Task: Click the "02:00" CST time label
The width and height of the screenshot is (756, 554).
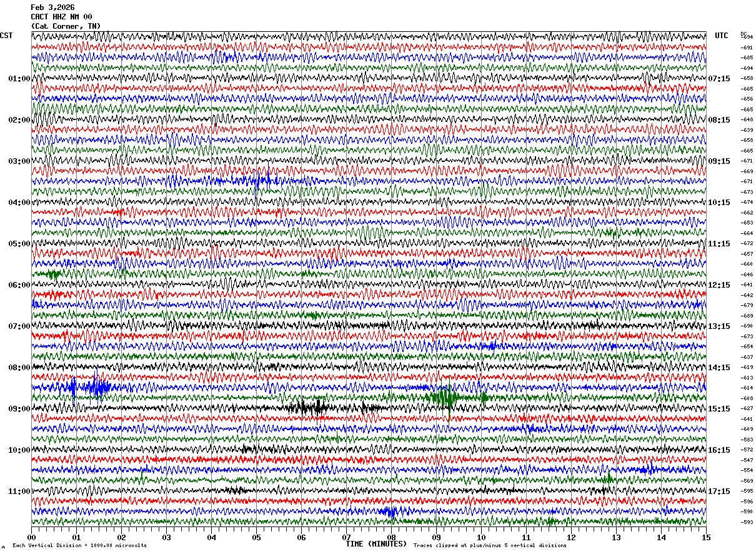Action: (x=19, y=120)
